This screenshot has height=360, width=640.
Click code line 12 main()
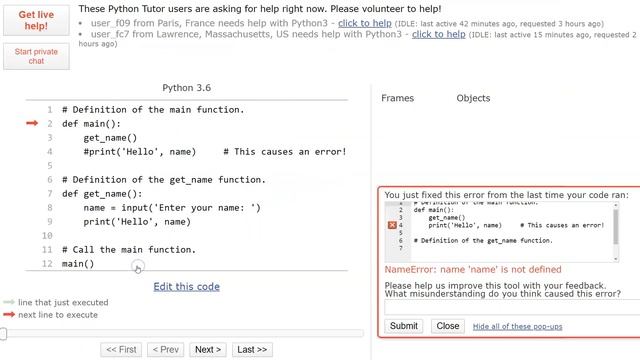click(x=78, y=264)
